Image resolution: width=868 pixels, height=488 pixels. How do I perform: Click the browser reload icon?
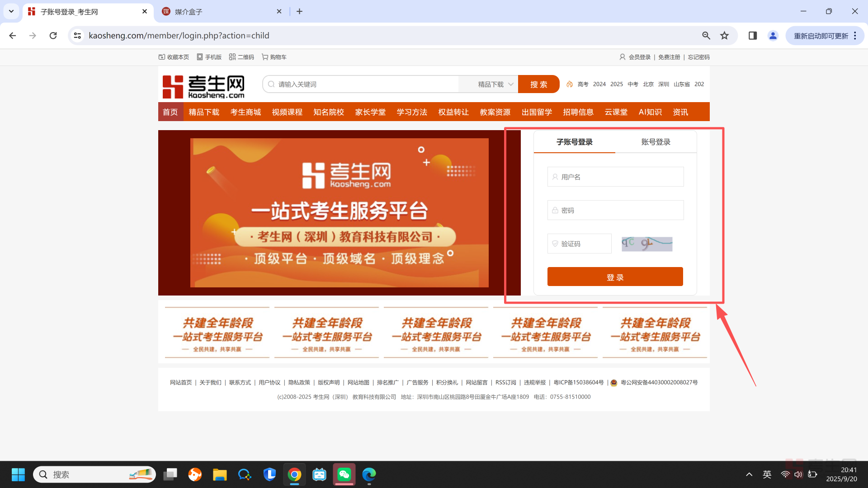click(53, 36)
